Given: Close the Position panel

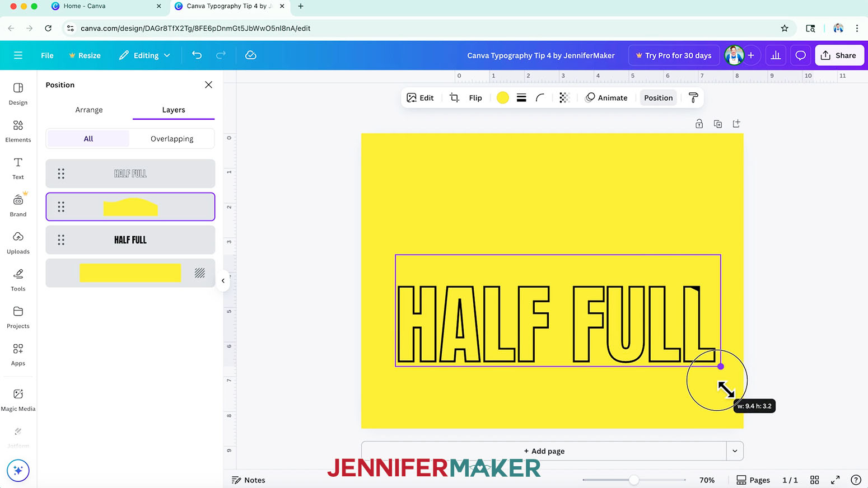Looking at the screenshot, I should 208,85.
